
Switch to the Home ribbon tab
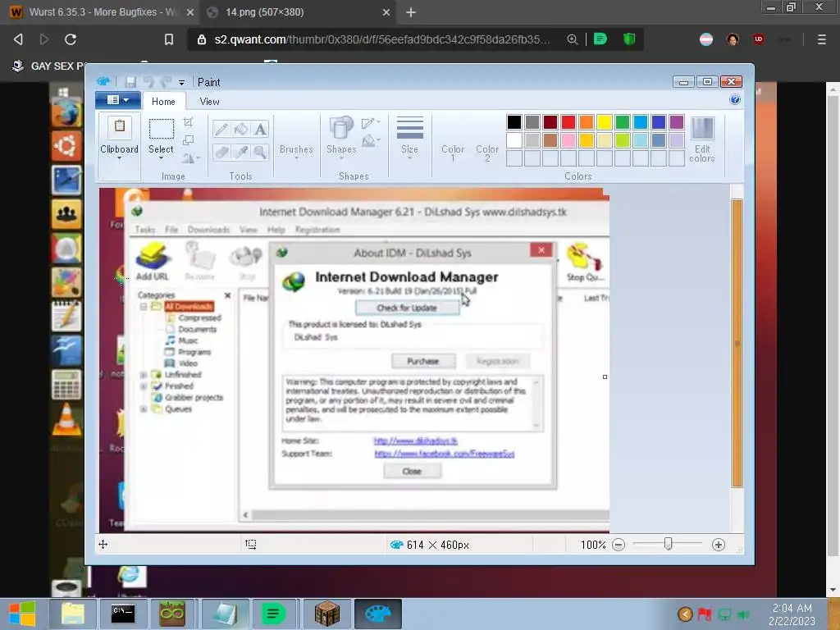163,101
